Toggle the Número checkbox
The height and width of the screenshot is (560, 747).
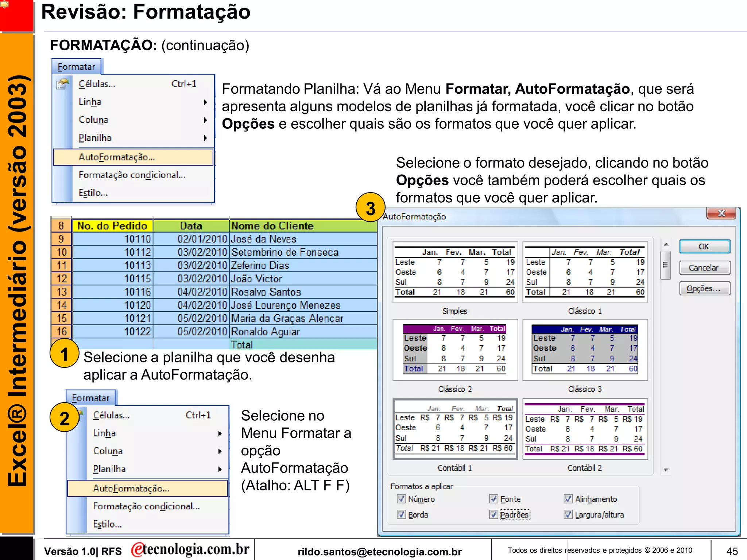(x=401, y=499)
